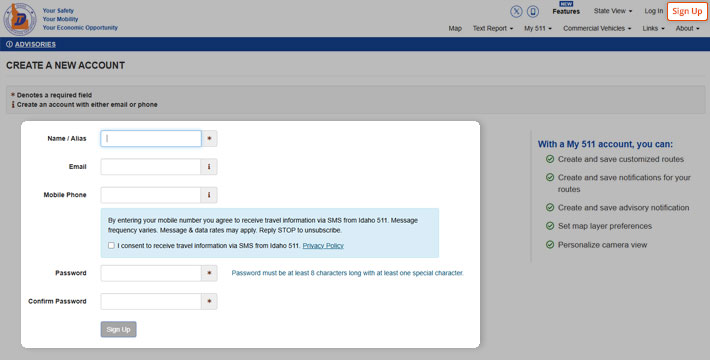Image resolution: width=710 pixels, height=360 pixels.
Task: Click the required asterisk beside Confirm Password
Action: point(209,301)
